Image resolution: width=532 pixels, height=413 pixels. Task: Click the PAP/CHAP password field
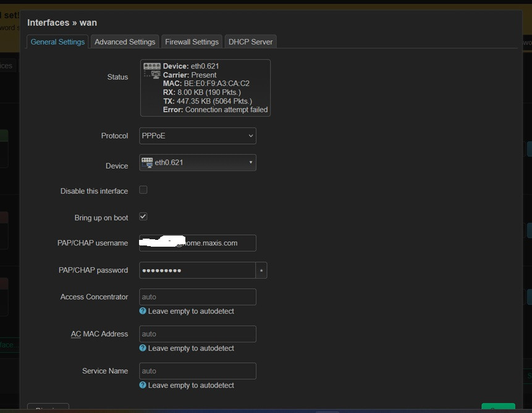[197, 270]
